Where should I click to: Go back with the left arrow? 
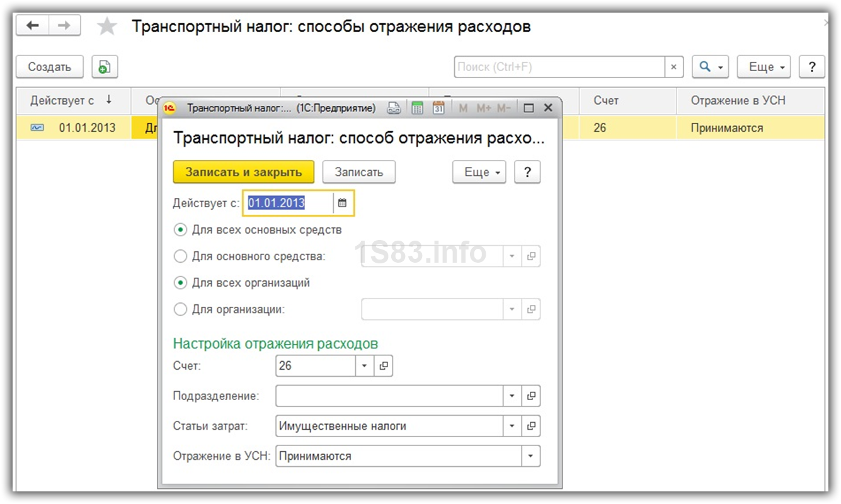click(x=32, y=26)
